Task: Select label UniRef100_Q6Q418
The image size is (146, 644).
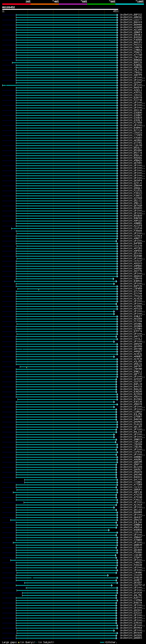Action: pyautogui.click(x=131, y=276)
